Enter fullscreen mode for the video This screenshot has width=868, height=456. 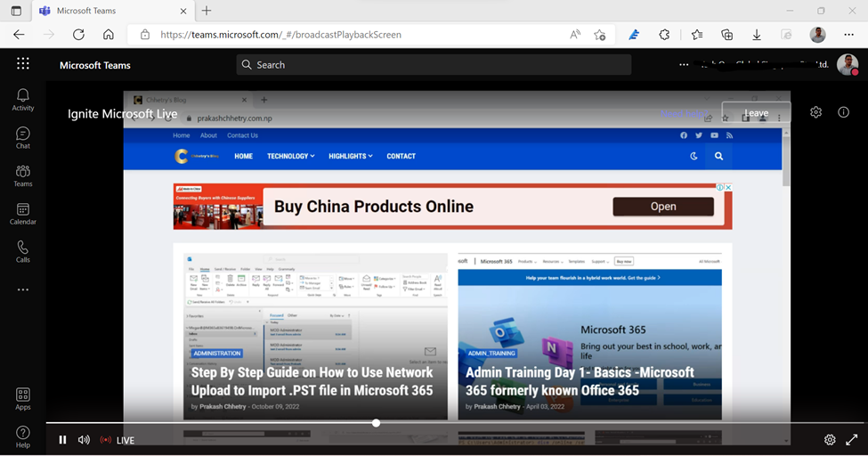(x=851, y=440)
